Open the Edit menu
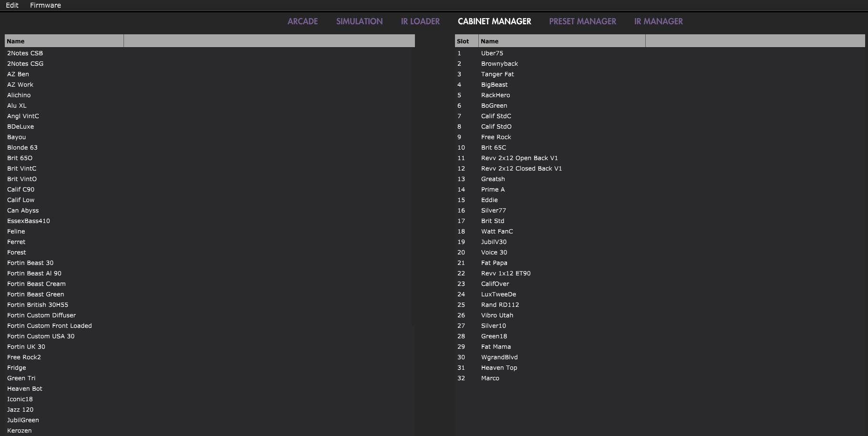This screenshot has width=868, height=436. click(x=12, y=5)
